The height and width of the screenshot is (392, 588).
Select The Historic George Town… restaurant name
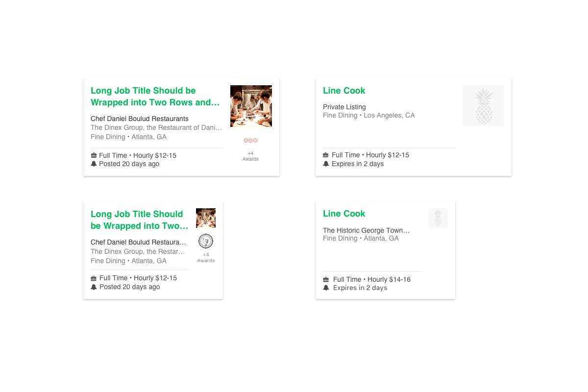pos(366,230)
